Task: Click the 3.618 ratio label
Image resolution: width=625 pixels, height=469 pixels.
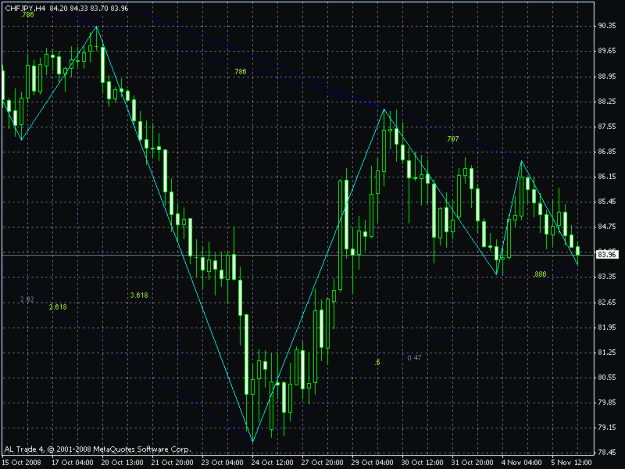Action: coord(139,295)
